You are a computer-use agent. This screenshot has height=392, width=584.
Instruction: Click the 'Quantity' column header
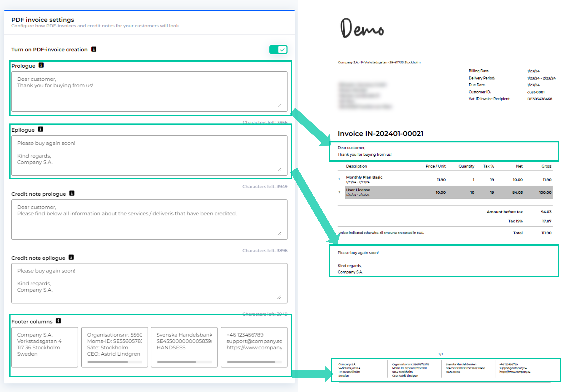coord(466,166)
